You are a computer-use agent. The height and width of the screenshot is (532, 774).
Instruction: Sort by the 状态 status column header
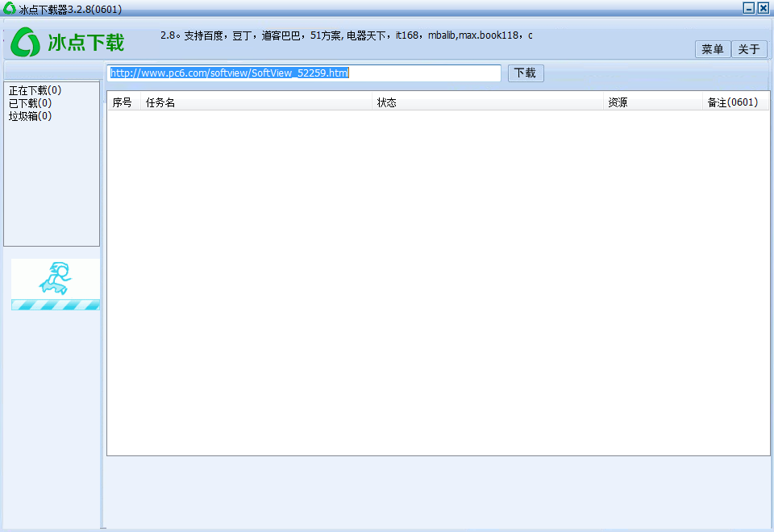[x=387, y=102]
